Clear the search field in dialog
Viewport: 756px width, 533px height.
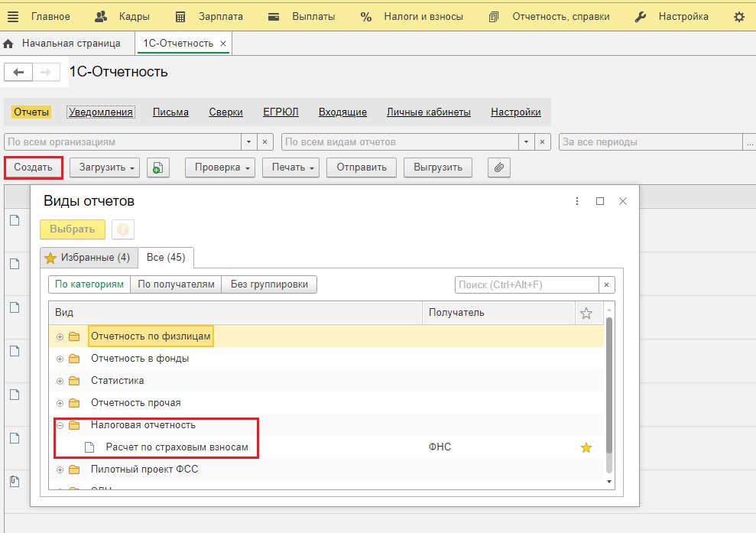click(606, 285)
